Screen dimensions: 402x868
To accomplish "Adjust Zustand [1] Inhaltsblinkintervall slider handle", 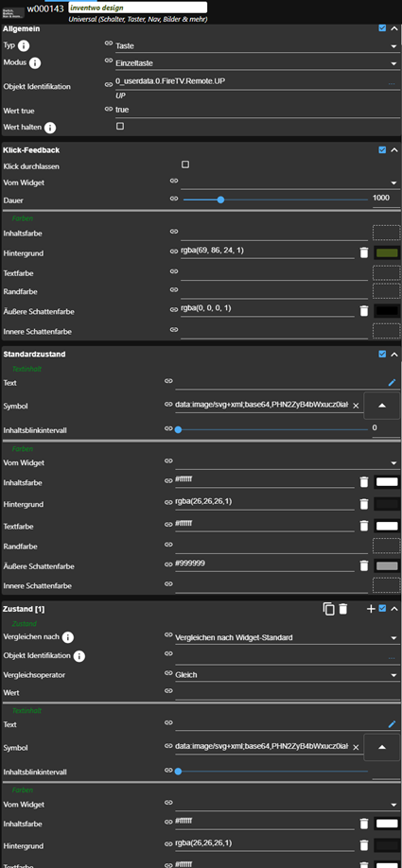I will pos(178,771).
